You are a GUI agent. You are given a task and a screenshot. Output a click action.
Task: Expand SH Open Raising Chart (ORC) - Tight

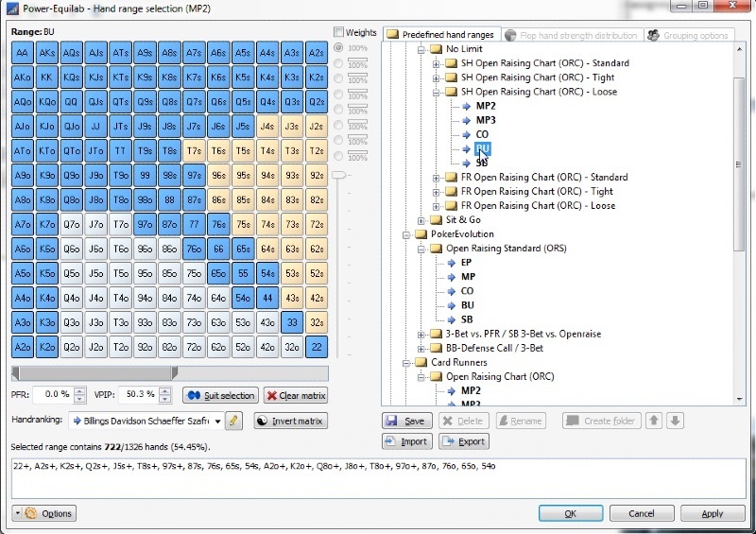point(437,78)
